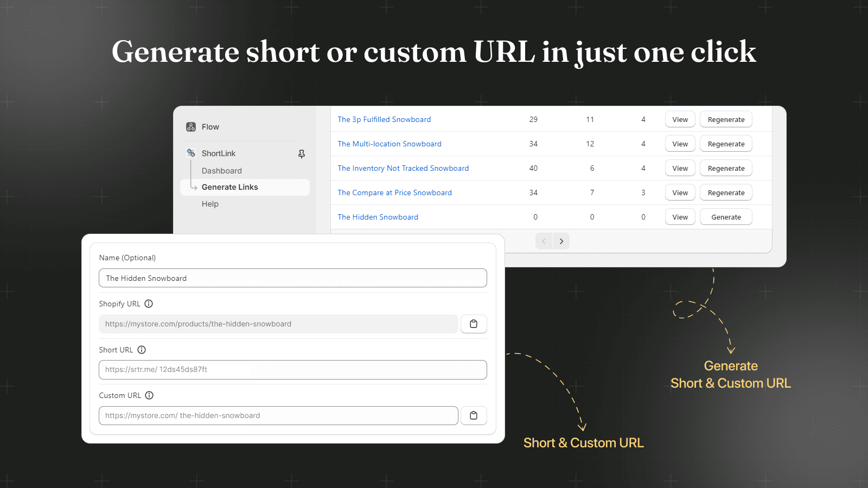This screenshot has width=868, height=488.
Task: Open The Inventory Not Tracked Snowboard link
Action: [403, 169]
